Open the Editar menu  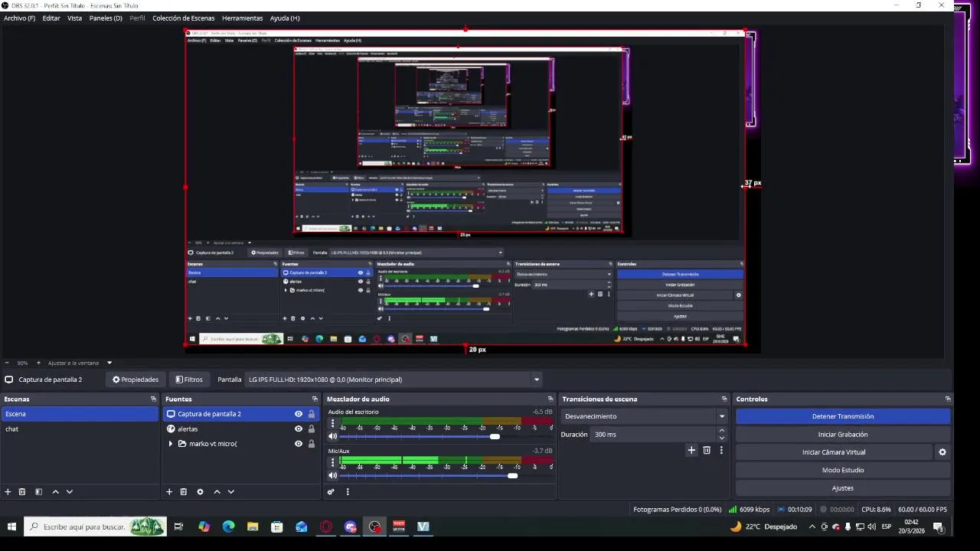(x=51, y=18)
